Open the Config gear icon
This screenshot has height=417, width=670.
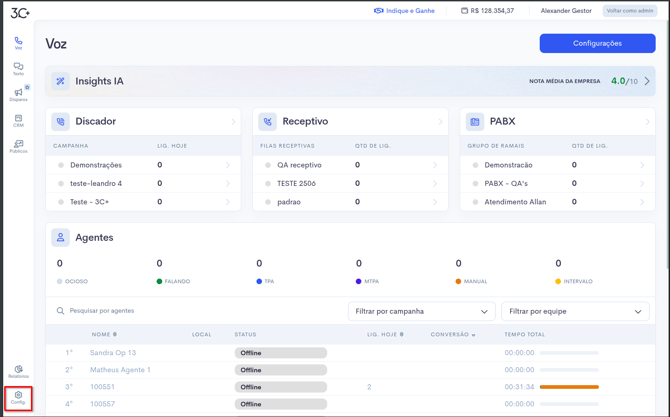tap(18, 398)
